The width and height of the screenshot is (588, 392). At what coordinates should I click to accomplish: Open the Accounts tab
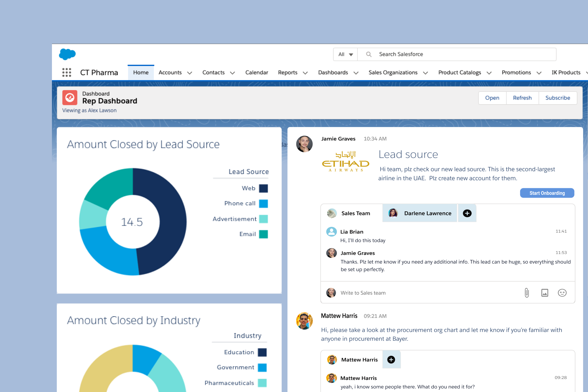click(x=170, y=73)
